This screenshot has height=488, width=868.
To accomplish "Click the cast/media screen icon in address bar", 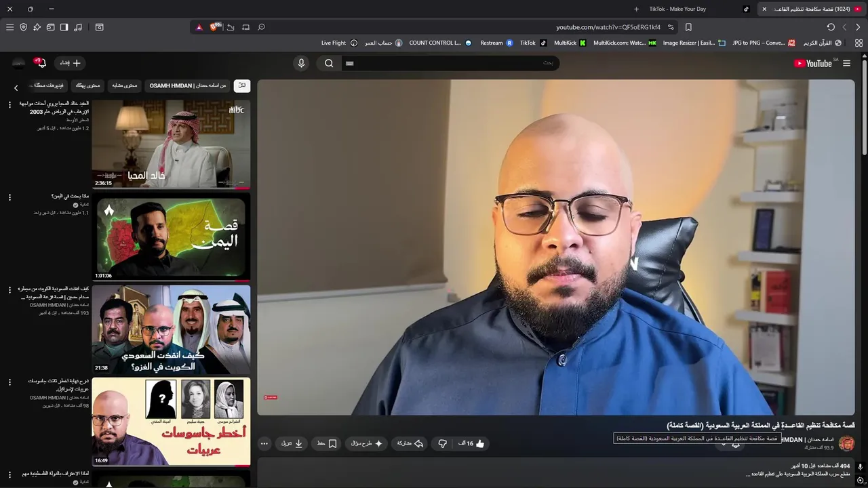I will click(x=245, y=27).
